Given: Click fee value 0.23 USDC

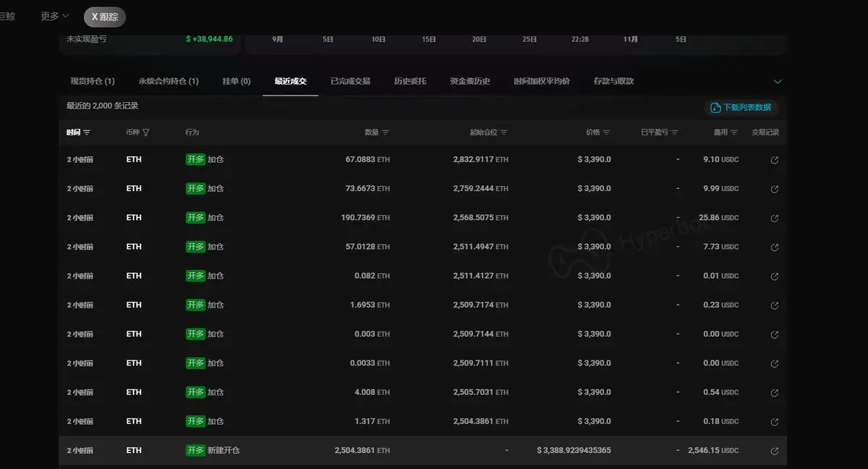Looking at the screenshot, I should click(x=722, y=305).
